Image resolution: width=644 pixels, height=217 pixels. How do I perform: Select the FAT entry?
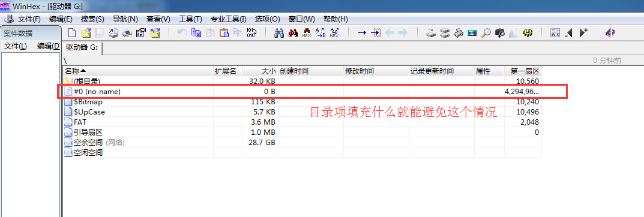pyautogui.click(x=302, y=122)
